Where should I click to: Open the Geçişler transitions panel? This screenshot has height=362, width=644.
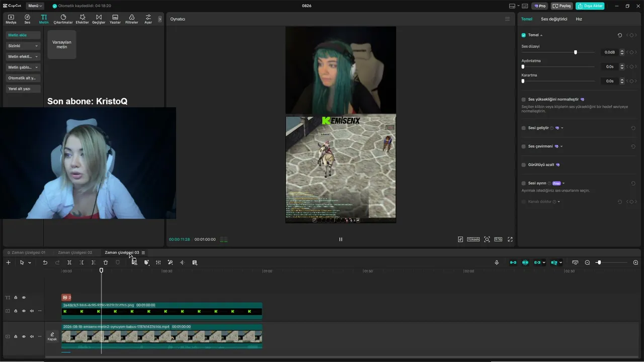(x=99, y=19)
